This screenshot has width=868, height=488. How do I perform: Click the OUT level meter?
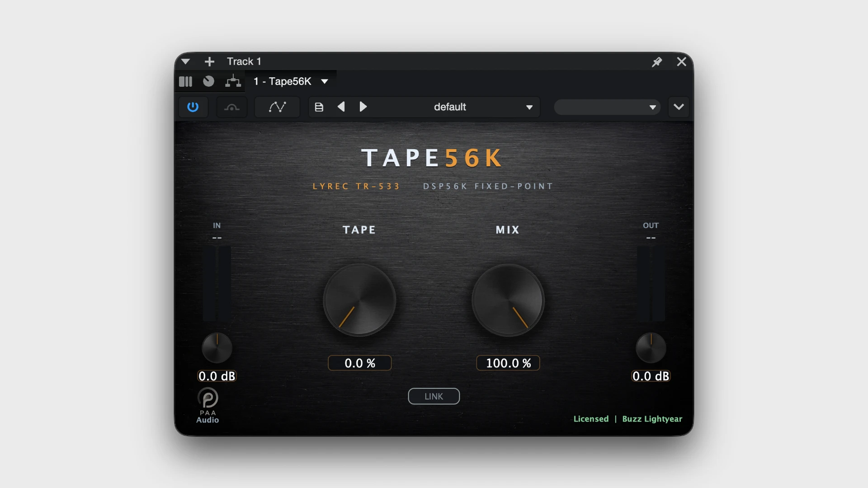click(x=651, y=284)
